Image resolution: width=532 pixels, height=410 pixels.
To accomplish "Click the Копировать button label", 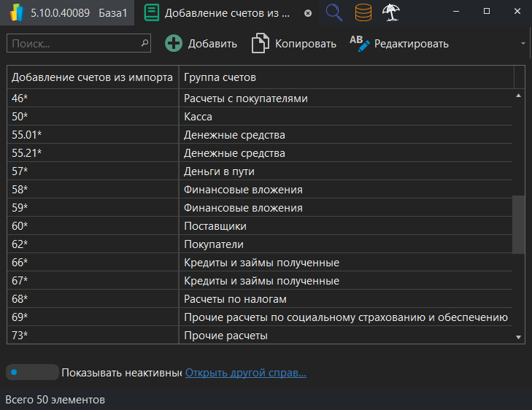I will click(306, 44).
